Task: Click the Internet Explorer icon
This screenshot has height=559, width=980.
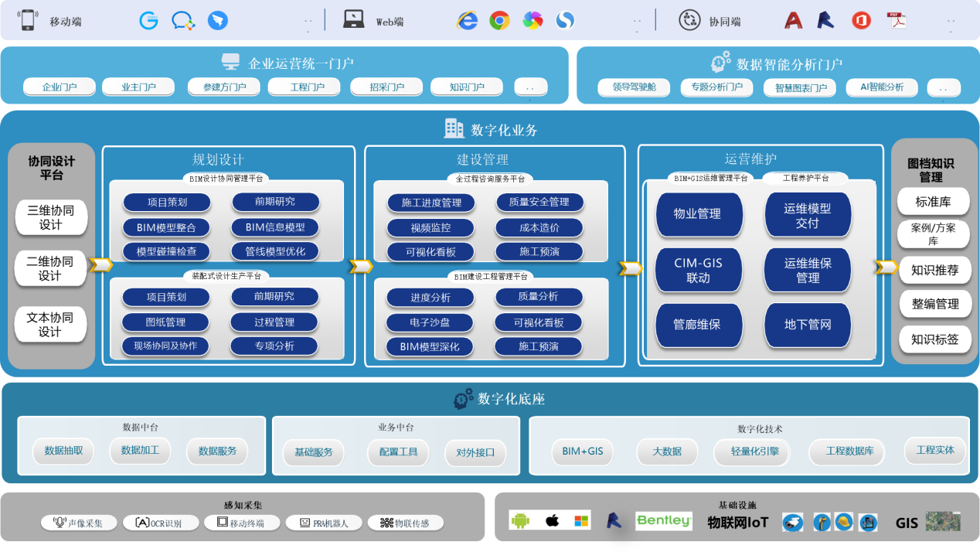Action: [x=467, y=20]
